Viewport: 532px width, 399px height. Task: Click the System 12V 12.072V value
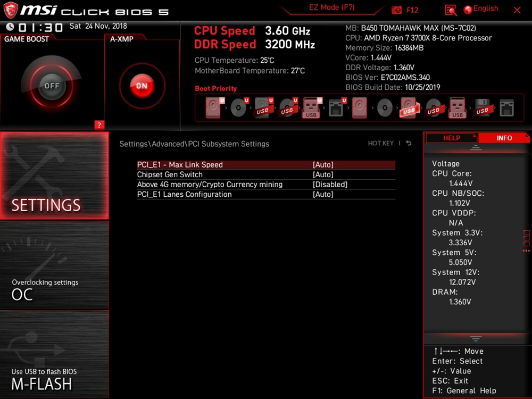point(462,282)
